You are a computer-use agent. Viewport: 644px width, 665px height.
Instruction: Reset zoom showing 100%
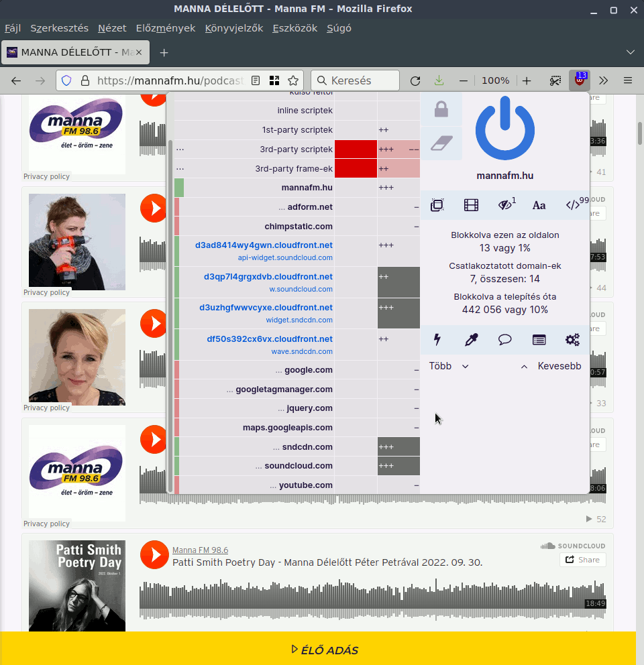(x=496, y=80)
